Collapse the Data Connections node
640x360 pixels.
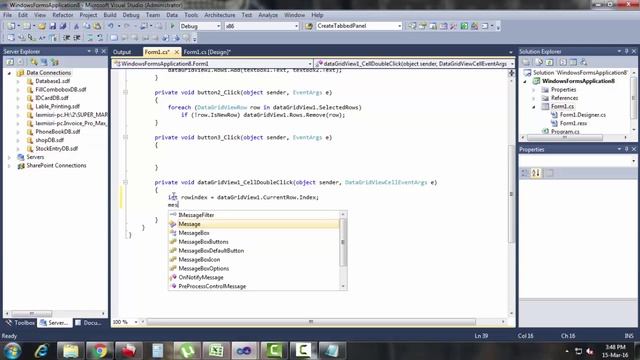pos(9,73)
